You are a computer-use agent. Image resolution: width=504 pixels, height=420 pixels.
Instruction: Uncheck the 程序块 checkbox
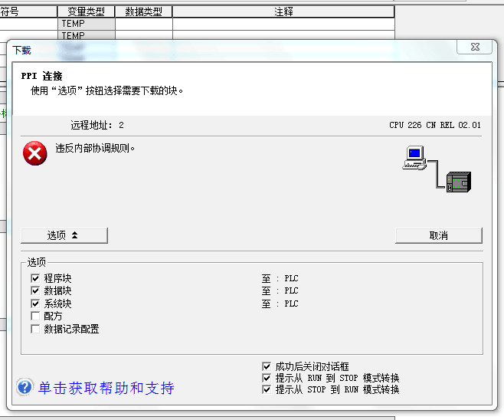coord(35,278)
